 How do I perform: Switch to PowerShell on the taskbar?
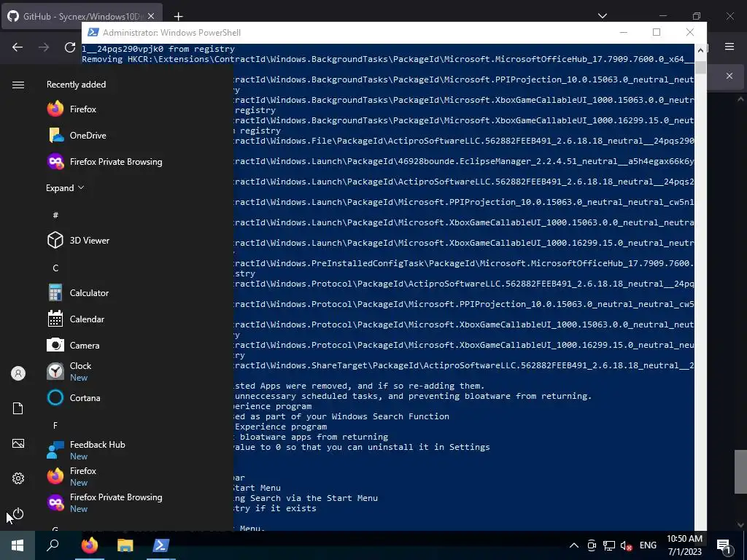pos(160,545)
